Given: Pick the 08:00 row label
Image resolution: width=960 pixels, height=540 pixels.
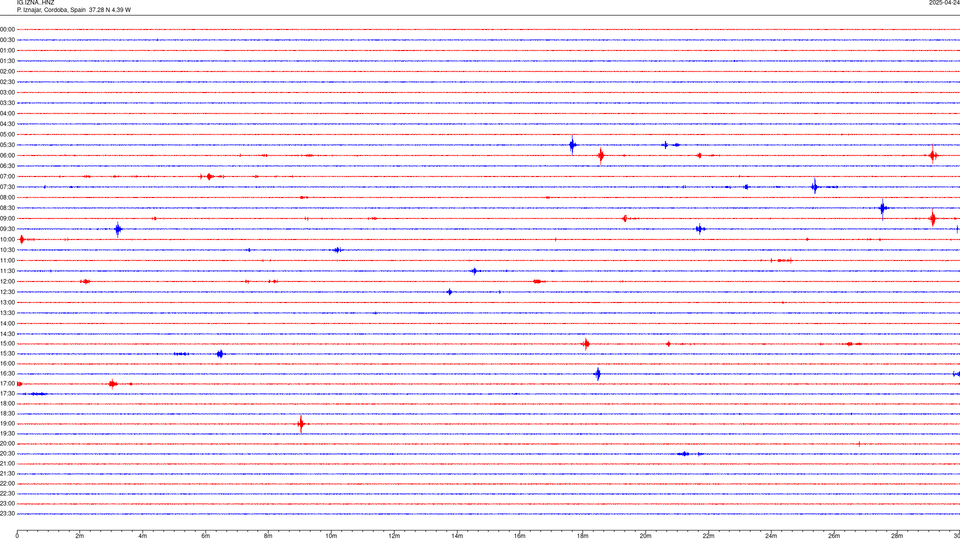Looking at the screenshot, I should click(7, 197).
